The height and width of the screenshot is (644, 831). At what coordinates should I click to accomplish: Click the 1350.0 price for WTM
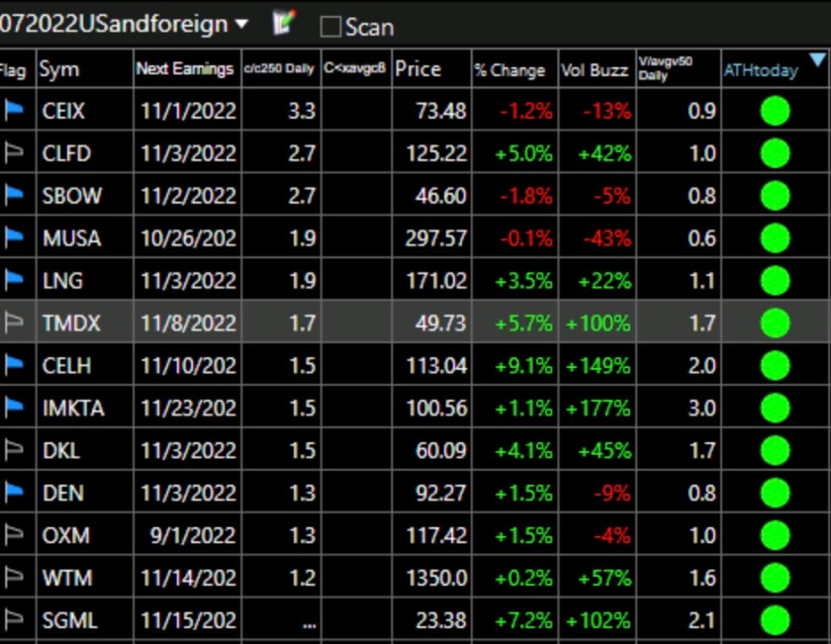pos(436,578)
